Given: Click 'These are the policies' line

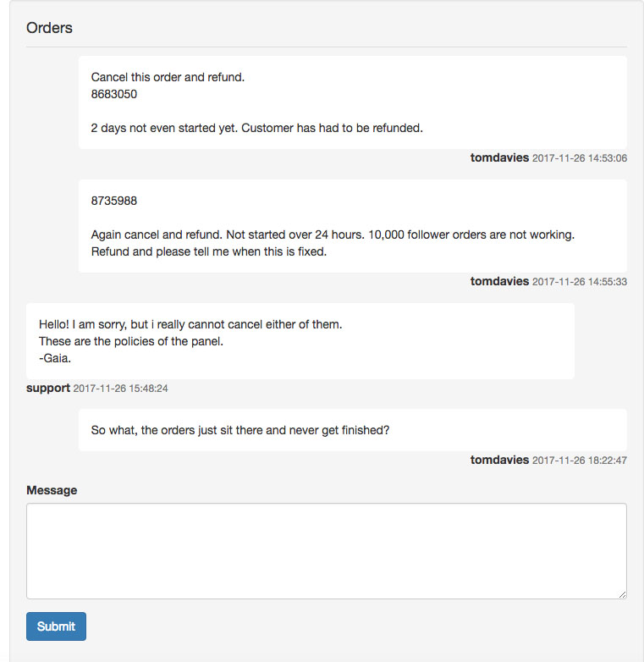Looking at the screenshot, I should (131, 341).
